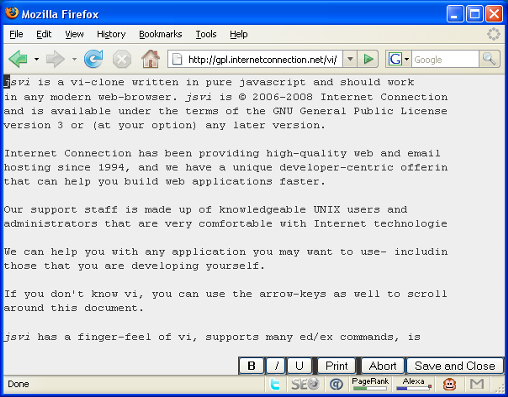
Task: Click the Google search engine G icon
Action: pyautogui.click(x=395, y=59)
